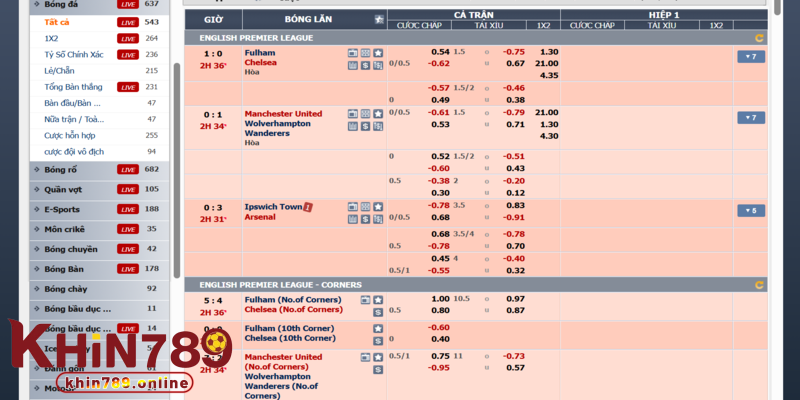This screenshot has height=400, width=800.
Task: Click draw odds 4.30 for Manchester United match
Action: [x=549, y=136]
